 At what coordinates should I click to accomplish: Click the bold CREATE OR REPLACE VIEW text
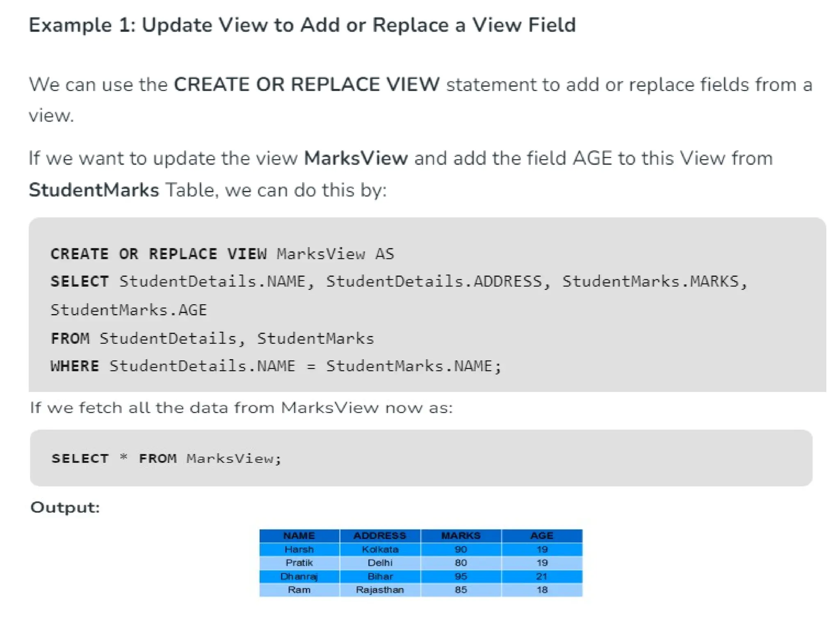[306, 84]
